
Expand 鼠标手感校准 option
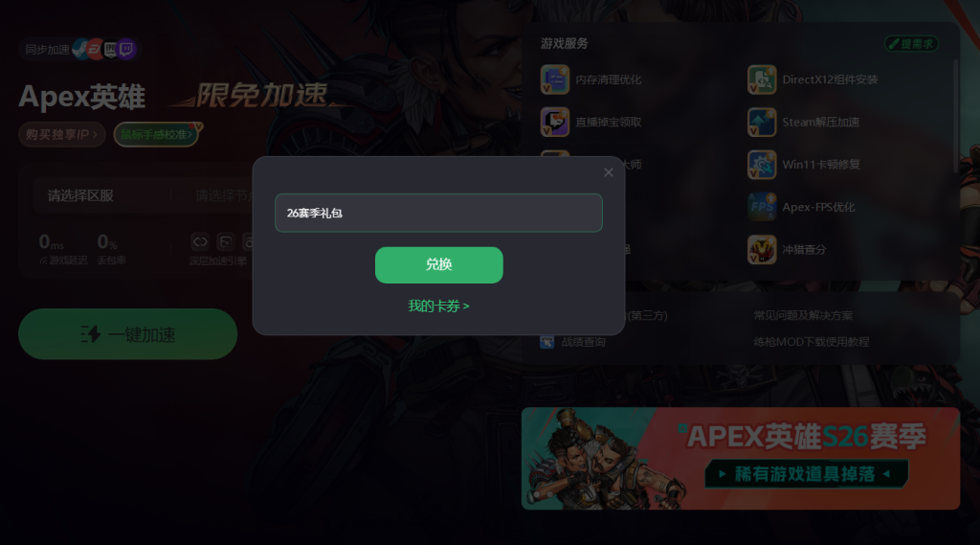coord(156,134)
